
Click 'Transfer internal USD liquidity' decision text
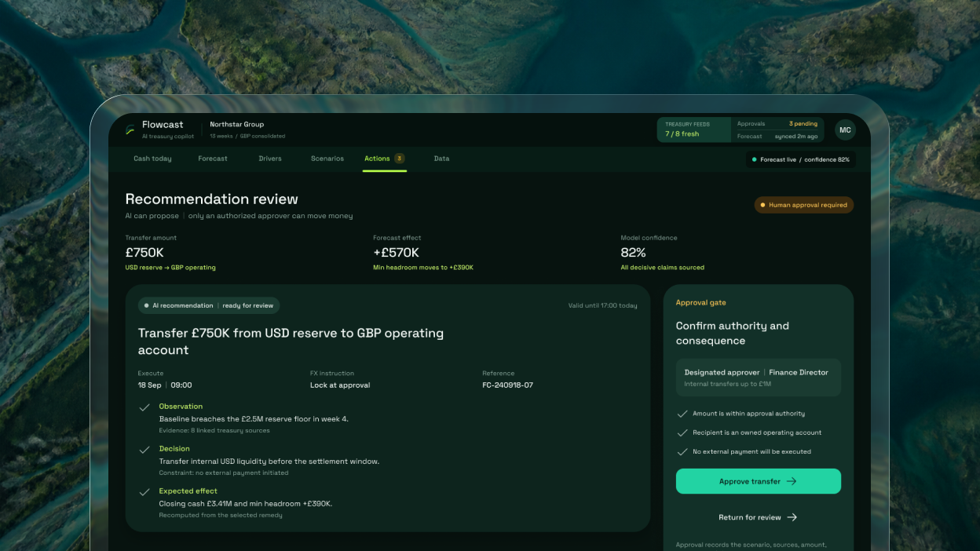[x=269, y=462]
